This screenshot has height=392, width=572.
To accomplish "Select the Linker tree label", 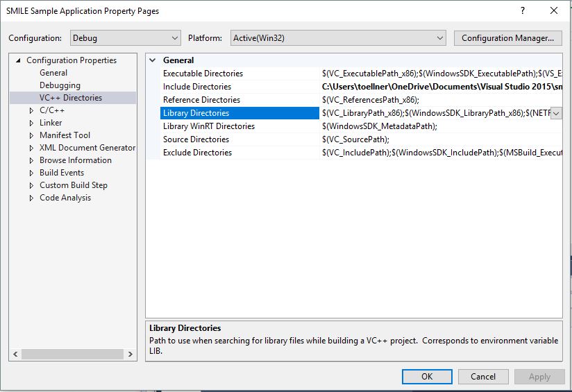I will tap(51, 123).
